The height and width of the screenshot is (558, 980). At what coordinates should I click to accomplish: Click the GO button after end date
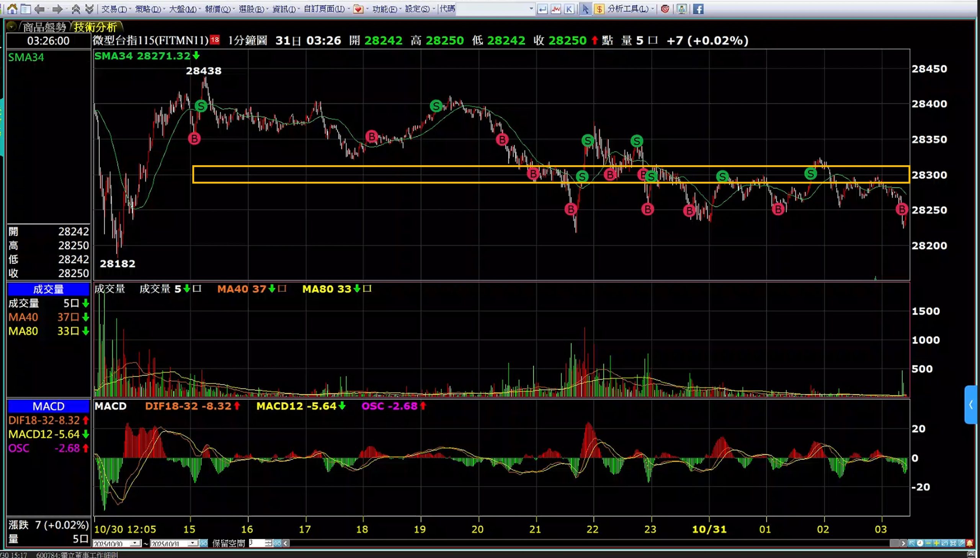coord(204,543)
